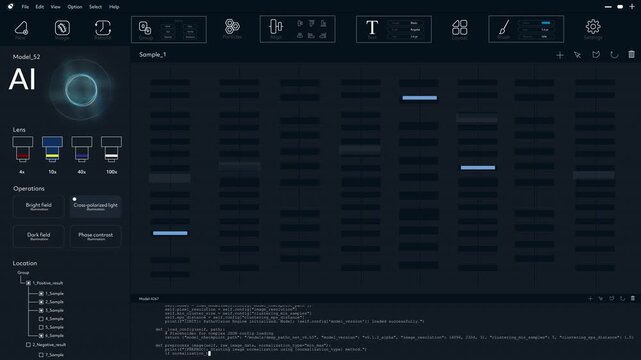Screen dimensions: 641x360
Task: Check the 4_Sample checkbox
Action: click(x=41, y=319)
